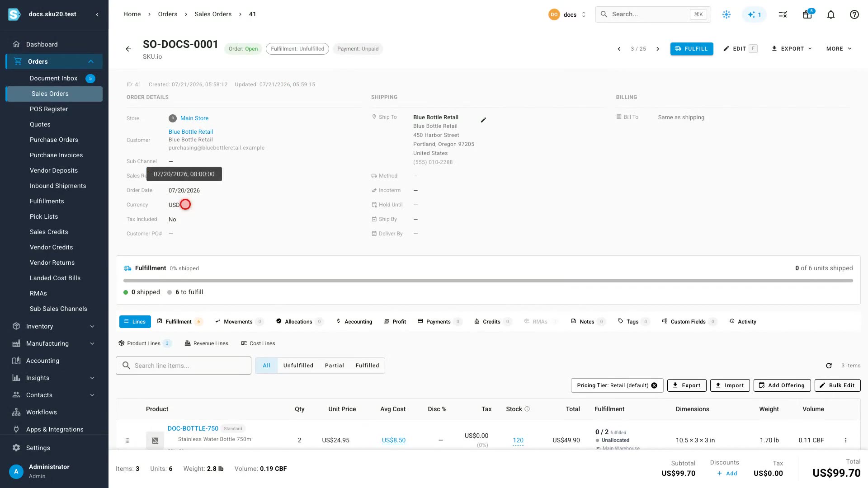The height and width of the screenshot is (488, 868).
Task: Filter line items by Unfulfilled
Action: click(298, 366)
